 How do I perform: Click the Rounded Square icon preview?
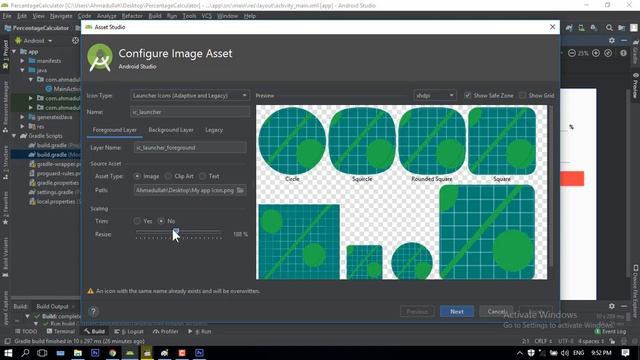432,141
